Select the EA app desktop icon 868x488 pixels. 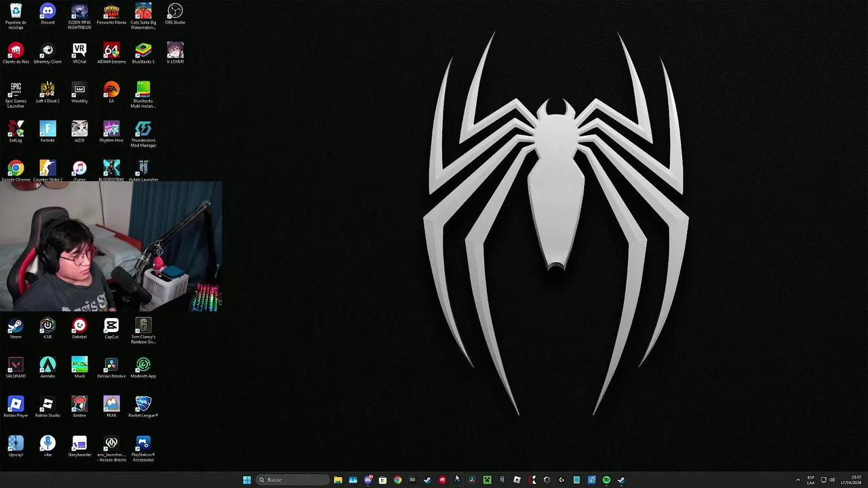coord(111,93)
